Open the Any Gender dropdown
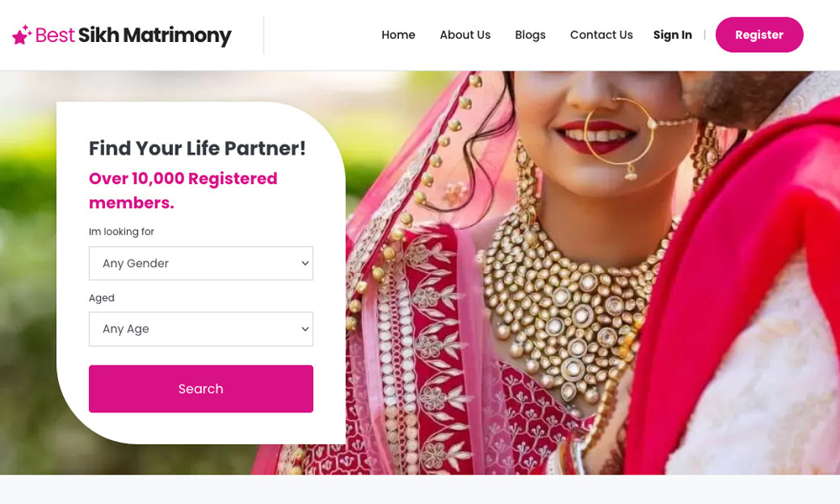This screenshot has height=504, width=840. click(x=201, y=263)
